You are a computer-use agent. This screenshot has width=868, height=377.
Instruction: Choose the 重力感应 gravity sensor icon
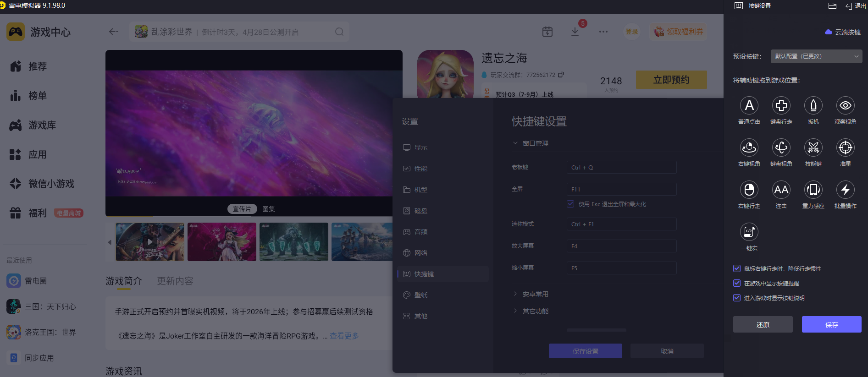click(813, 190)
